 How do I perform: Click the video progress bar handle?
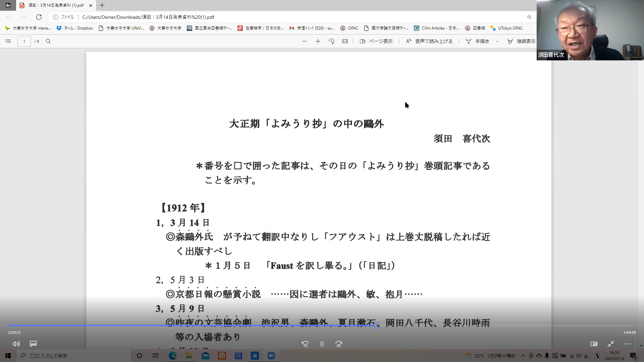point(377,325)
